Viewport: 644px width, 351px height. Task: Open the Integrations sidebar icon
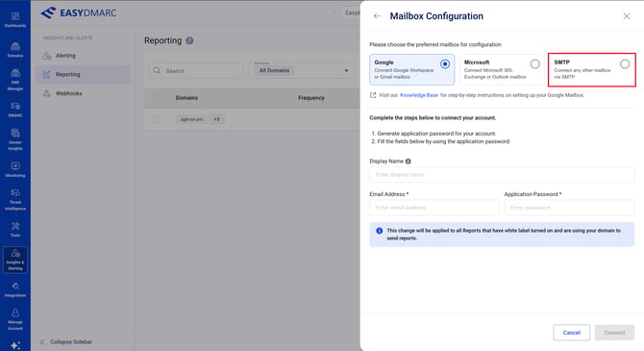coord(15,289)
